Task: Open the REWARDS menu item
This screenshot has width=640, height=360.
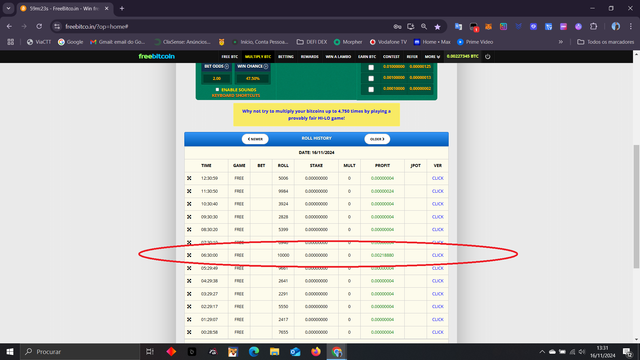Action: [309, 57]
